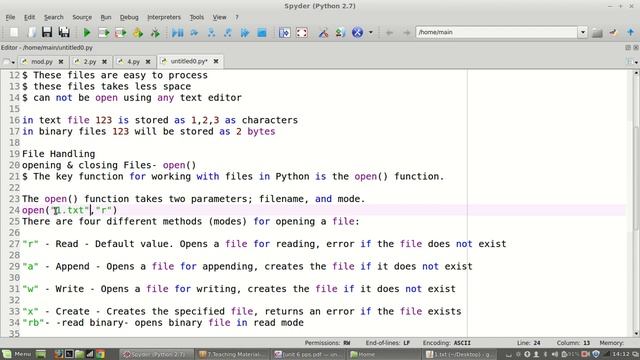Click the /home/main working directory field
Viewport: 640px width, 360px height.
click(x=496, y=32)
